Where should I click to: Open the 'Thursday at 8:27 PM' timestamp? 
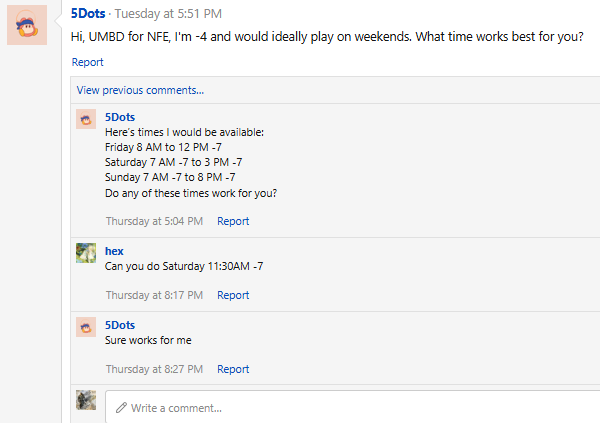(x=154, y=369)
